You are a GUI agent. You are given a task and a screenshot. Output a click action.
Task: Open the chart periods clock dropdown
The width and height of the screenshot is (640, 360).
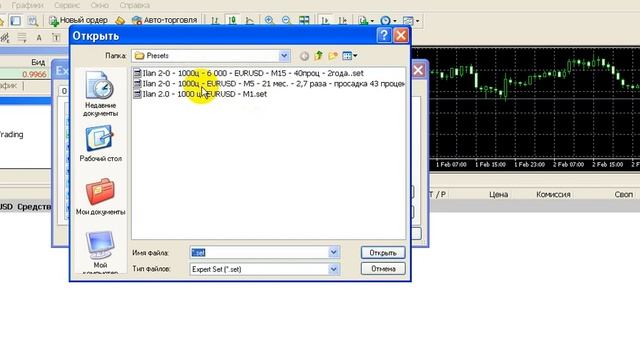click(x=387, y=20)
